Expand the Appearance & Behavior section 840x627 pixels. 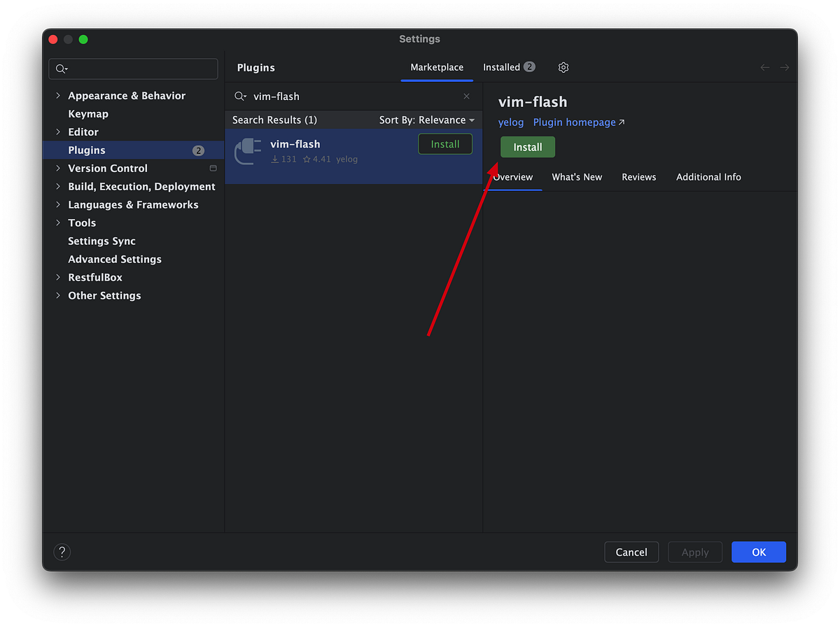coord(59,95)
